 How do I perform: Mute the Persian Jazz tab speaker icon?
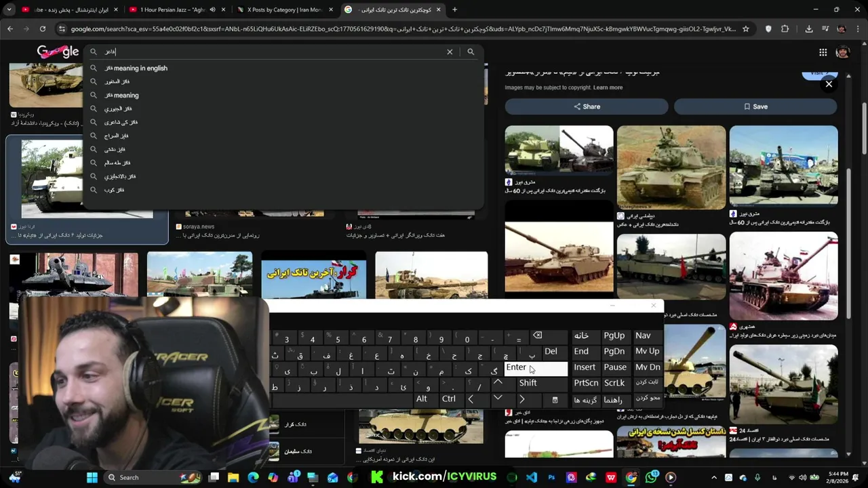coord(212,9)
